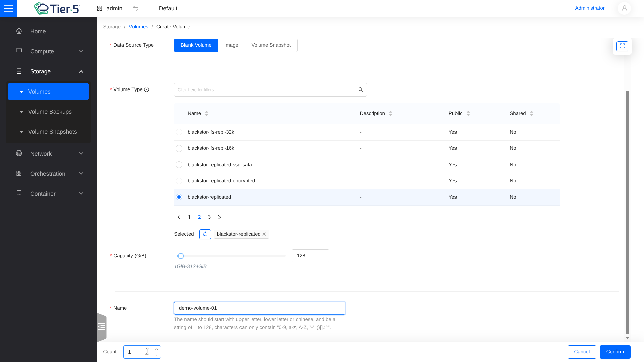Select blackstor-ifs-repl-32k radio button
Image resolution: width=644 pixels, height=362 pixels.
[x=179, y=132]
